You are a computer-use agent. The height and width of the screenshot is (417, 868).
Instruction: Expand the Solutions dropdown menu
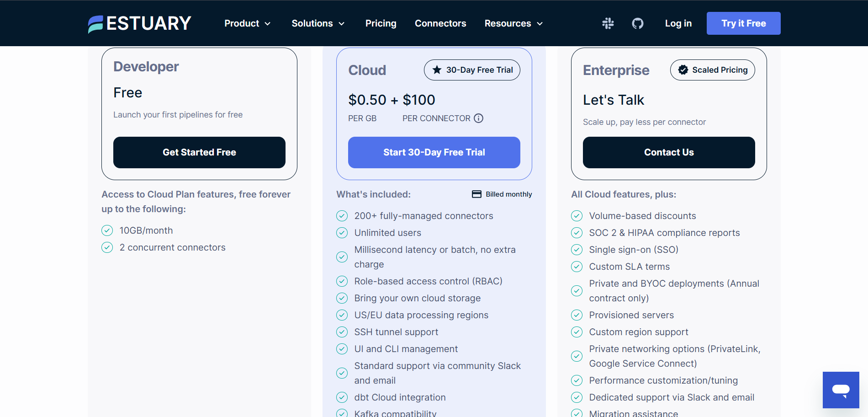318,23
